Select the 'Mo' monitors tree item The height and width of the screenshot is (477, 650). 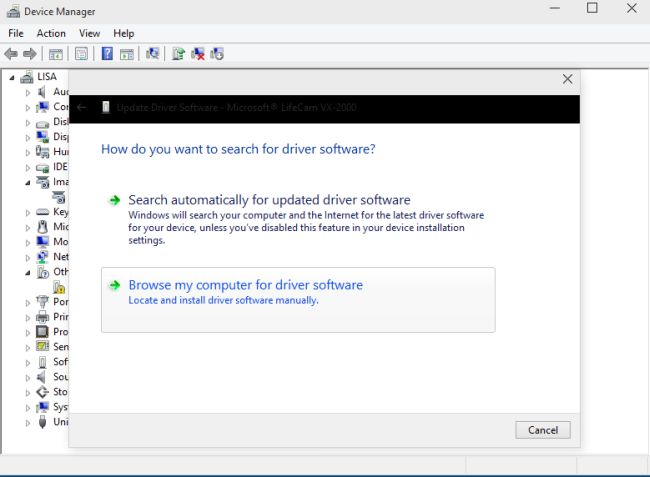pyautogui.click(x=61, y=242)
